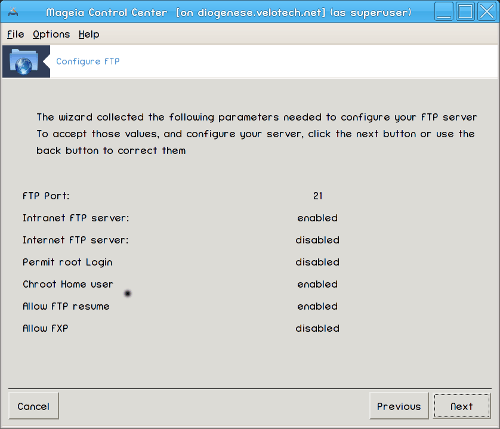Click the Chroot Home user enabled value
500x429 pixels.
[317, 284]
